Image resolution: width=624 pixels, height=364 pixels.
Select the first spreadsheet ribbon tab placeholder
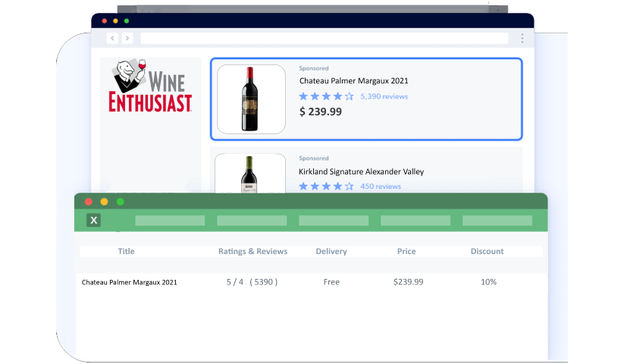pos(170,221)
